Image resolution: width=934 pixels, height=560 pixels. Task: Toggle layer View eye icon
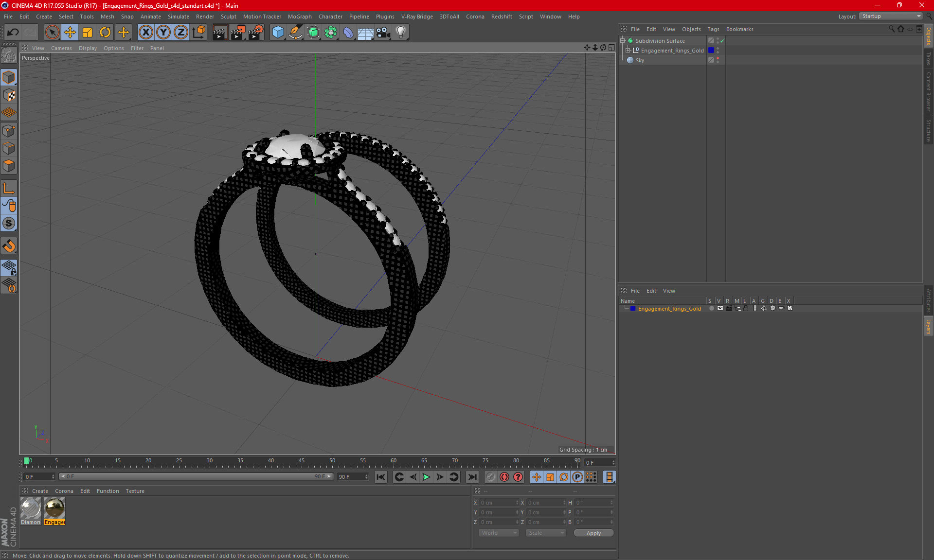(720, 308)
